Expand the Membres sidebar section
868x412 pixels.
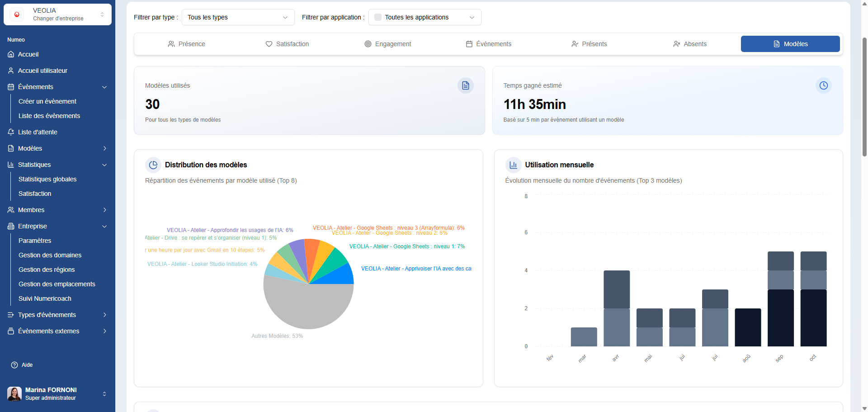click(x=104, y=210)
